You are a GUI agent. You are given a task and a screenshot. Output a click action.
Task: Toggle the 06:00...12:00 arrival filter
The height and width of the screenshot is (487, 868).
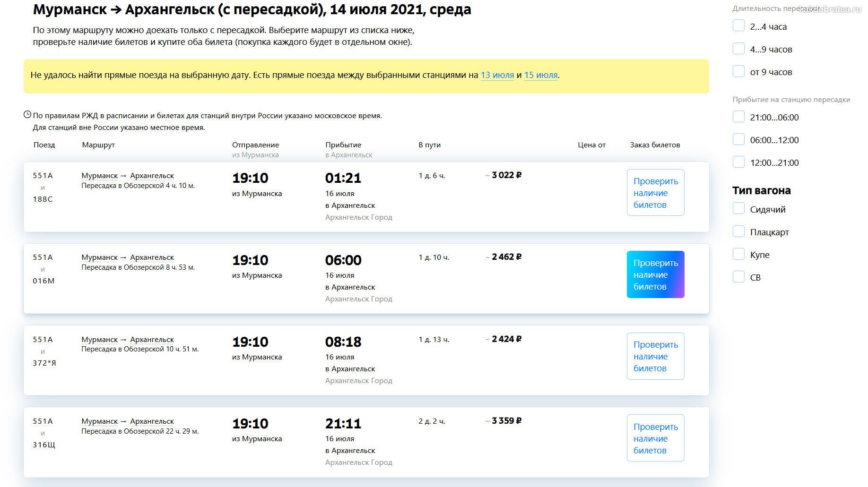[x=738, y=139]
